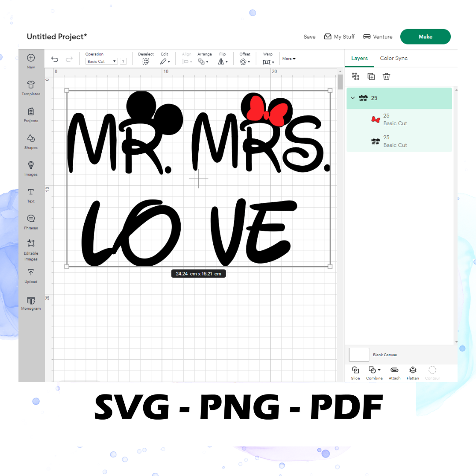Click the top-right selection handle

tap(330, 90)
